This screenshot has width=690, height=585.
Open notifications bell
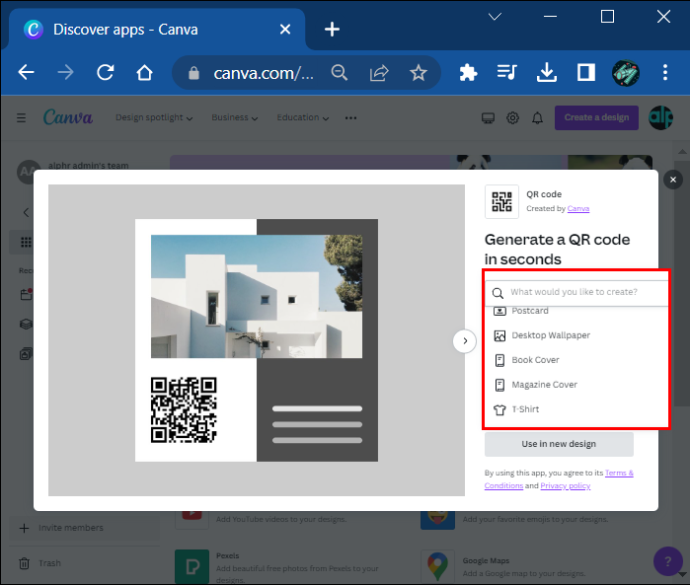537,118
